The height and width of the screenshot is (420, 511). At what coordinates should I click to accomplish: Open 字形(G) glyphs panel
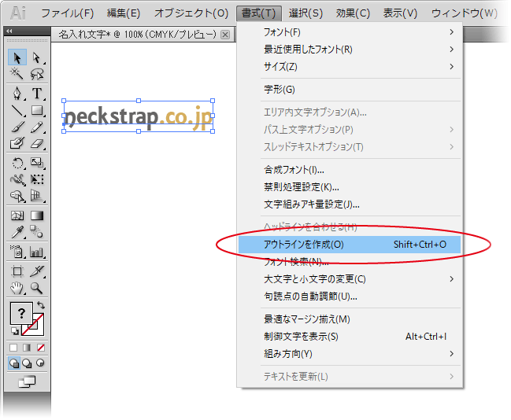coord(349,90)
